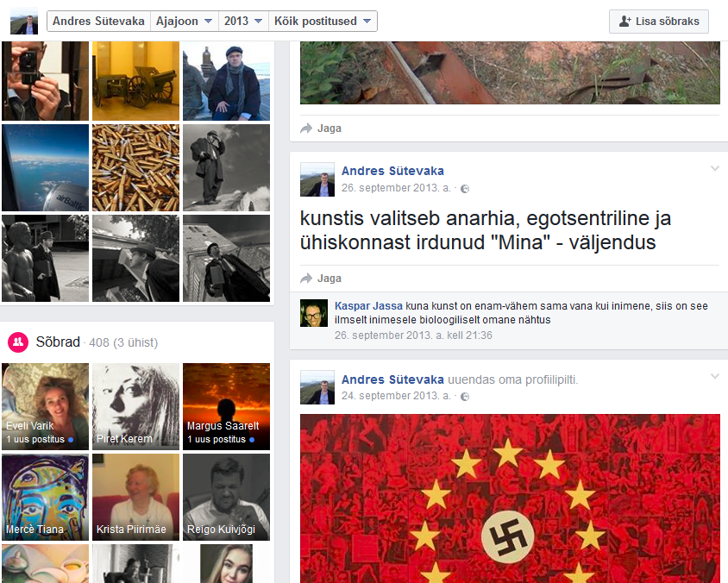
Task: Open the 26. september 2013 post timestamp
Action: [395, 188]
